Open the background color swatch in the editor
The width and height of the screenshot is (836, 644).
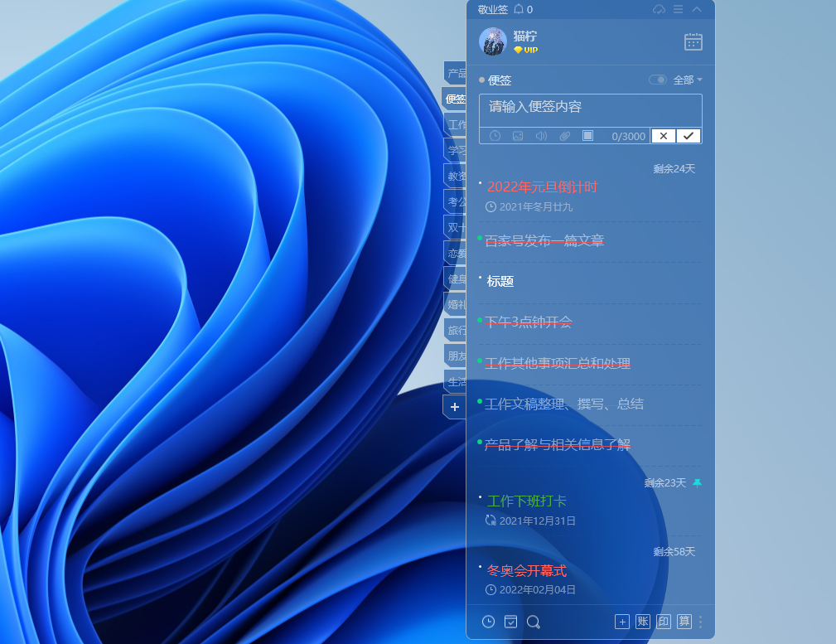coord(588,136)
